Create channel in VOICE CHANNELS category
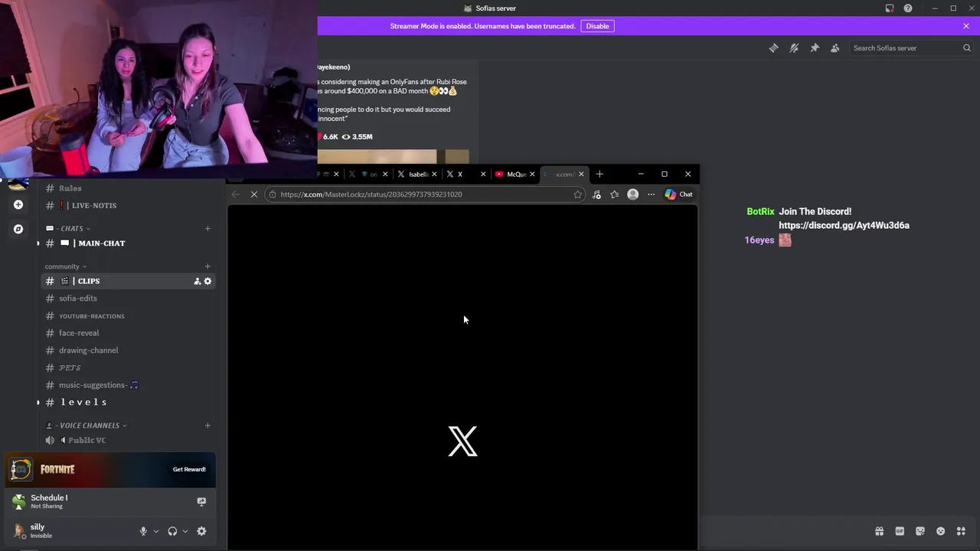Screen dimensions: 980x551 (207, 425)
